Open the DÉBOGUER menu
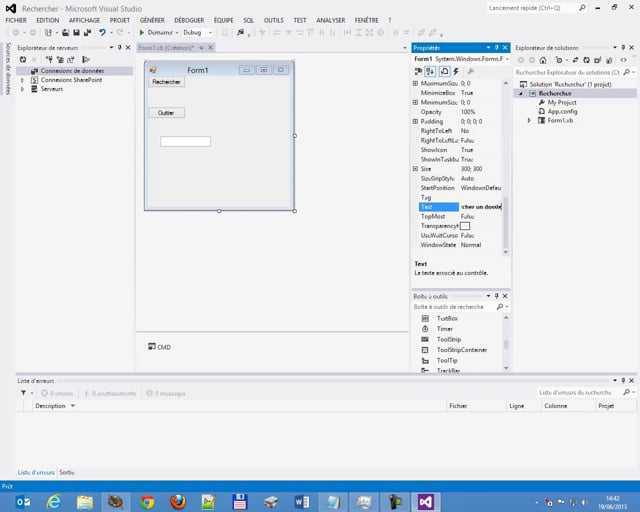640x512 pixels. click(189, 20)
